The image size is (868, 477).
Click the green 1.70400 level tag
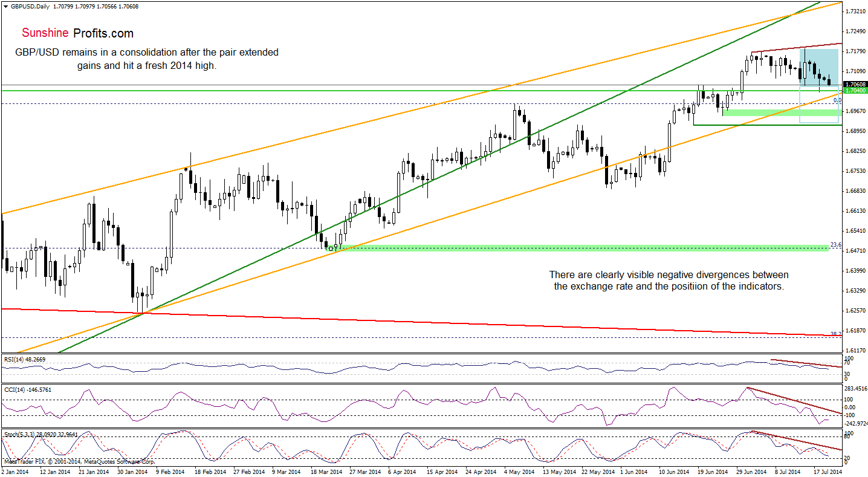pos(855,90)
